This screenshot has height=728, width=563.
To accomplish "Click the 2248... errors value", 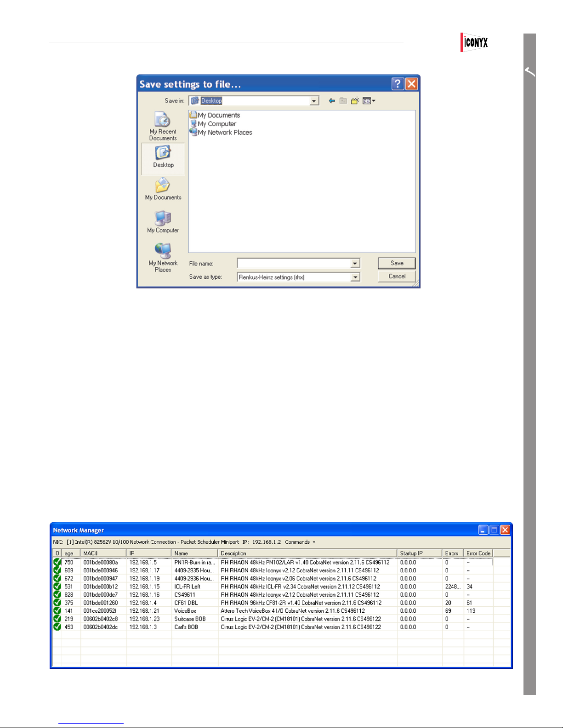I will pyautogui.click(x=453, y=587).
